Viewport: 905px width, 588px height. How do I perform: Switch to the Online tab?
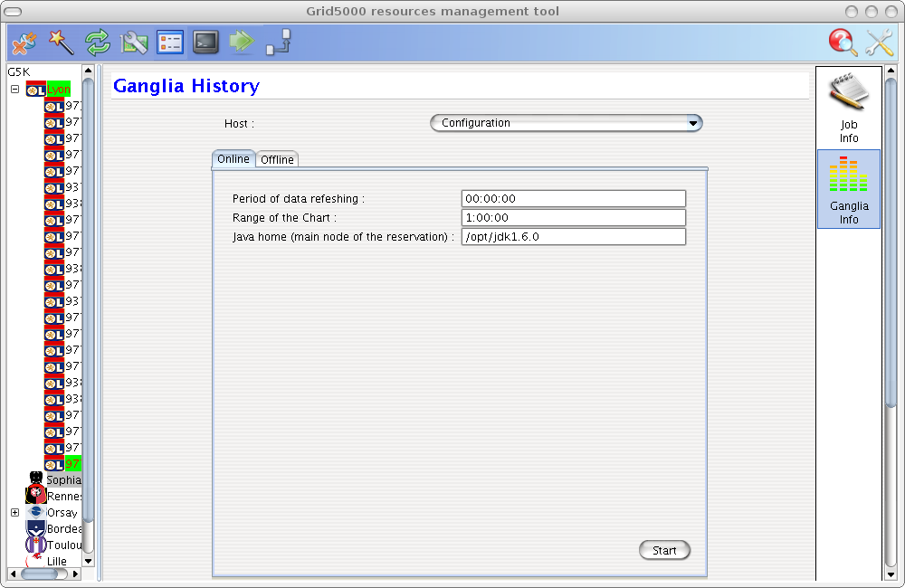[x=233, y=158]
